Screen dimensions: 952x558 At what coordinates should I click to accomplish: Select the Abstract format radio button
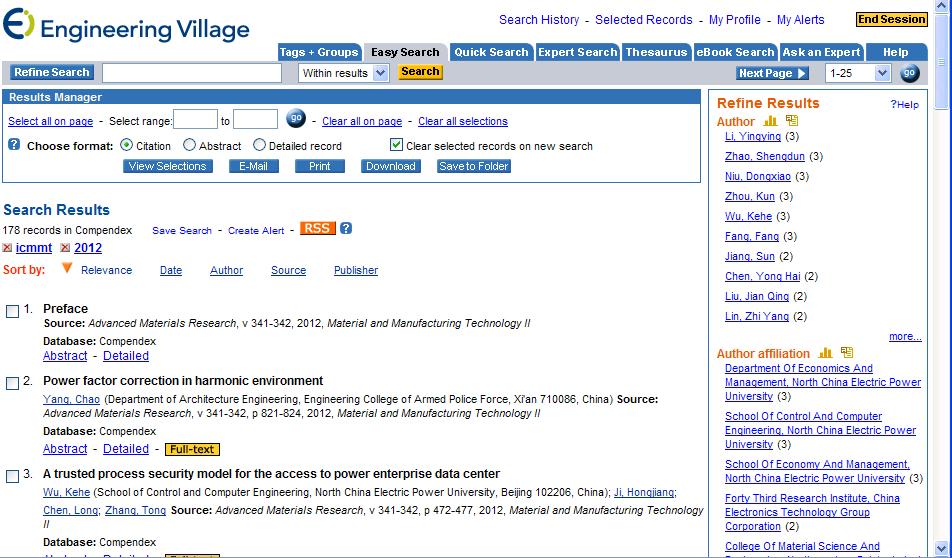[x=188, y=145]
